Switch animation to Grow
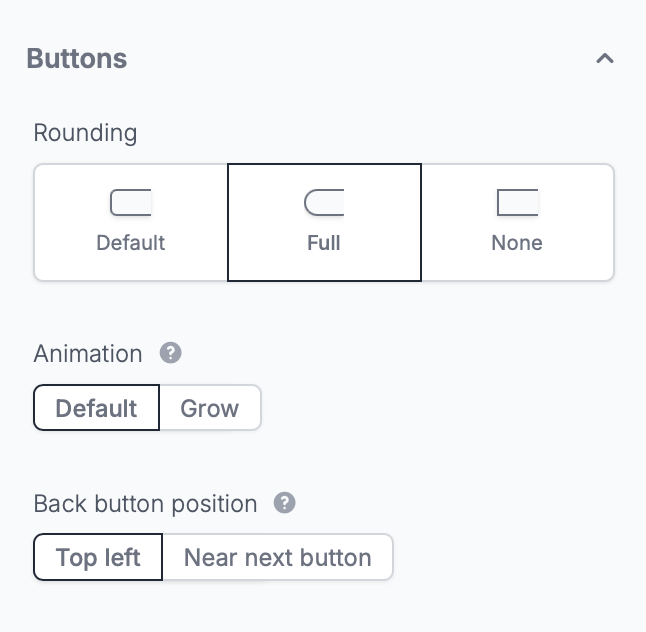Viewport: 646px width, 632px height. coord(210,408)
